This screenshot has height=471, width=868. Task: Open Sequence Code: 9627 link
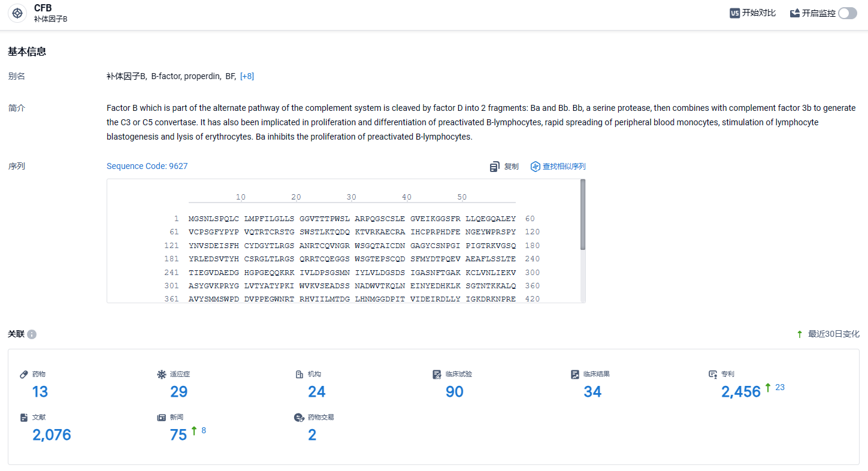click(147, 166)
